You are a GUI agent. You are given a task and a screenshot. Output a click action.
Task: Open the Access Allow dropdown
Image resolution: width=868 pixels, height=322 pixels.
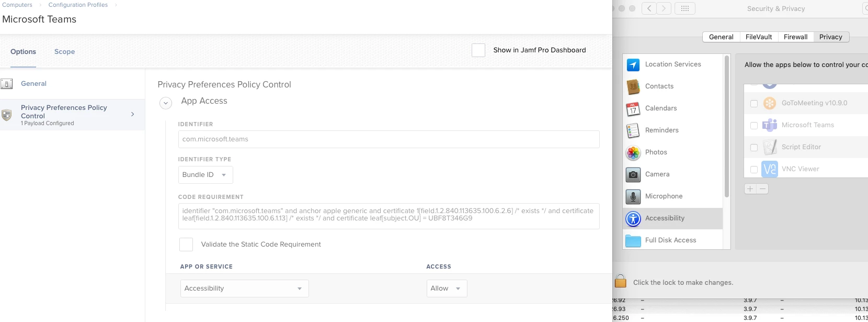tap(447, 288)
